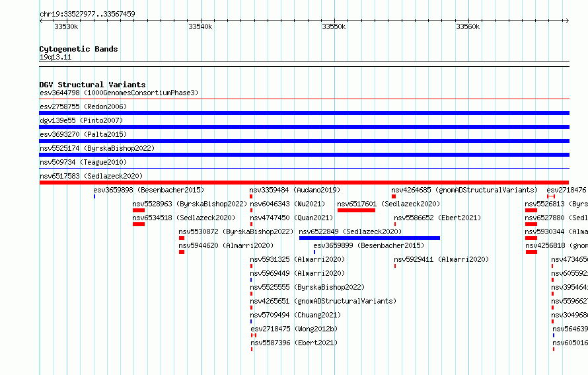The image size is (588, 375).
Task: Click the red block under nsv4264685
Action: [x=394, y=196]
